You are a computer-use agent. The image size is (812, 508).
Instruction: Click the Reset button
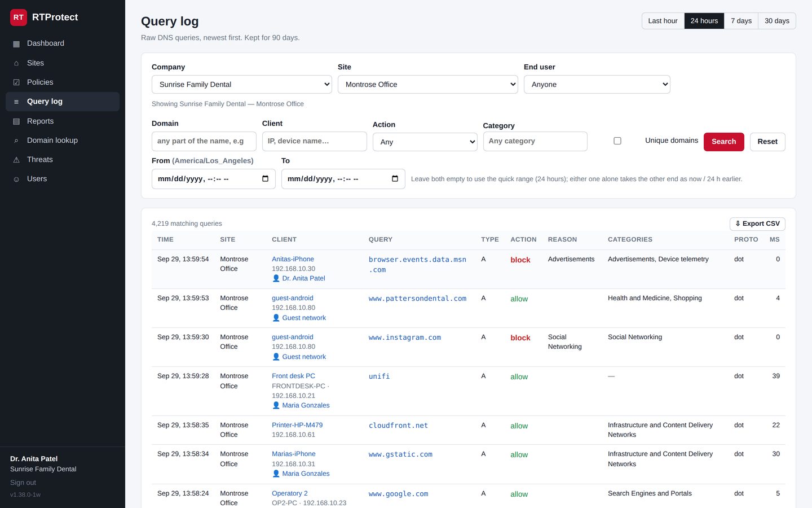(x=767, y=142)
